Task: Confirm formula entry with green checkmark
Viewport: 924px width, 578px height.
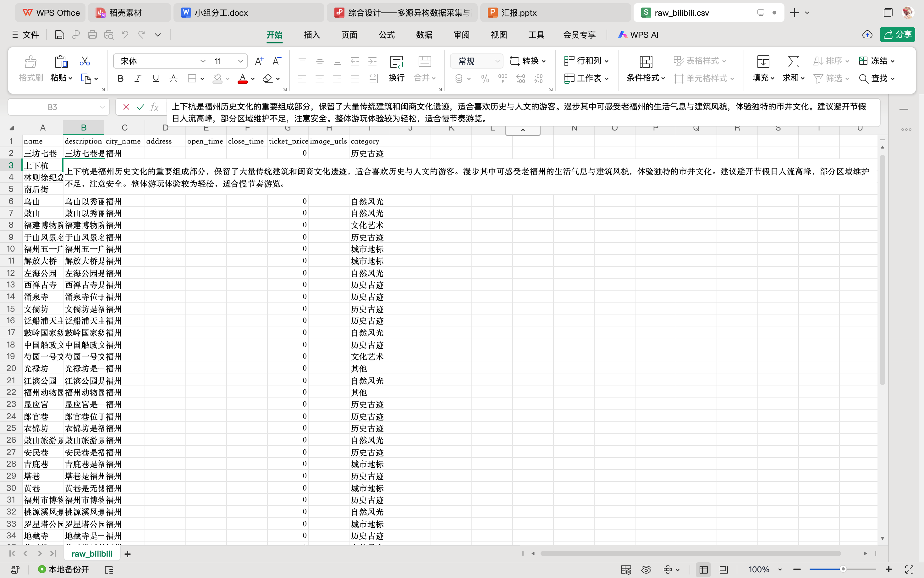Action: click(140, 107)
